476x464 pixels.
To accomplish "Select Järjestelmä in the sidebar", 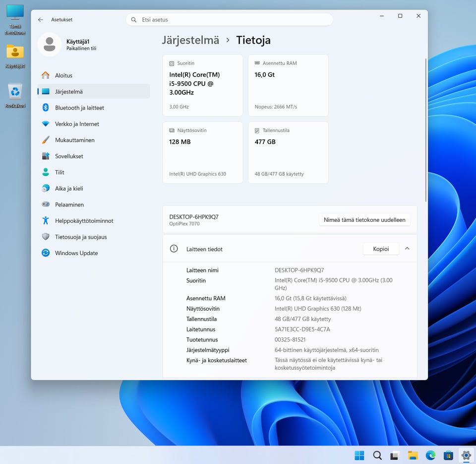I will tap(94, 91).
